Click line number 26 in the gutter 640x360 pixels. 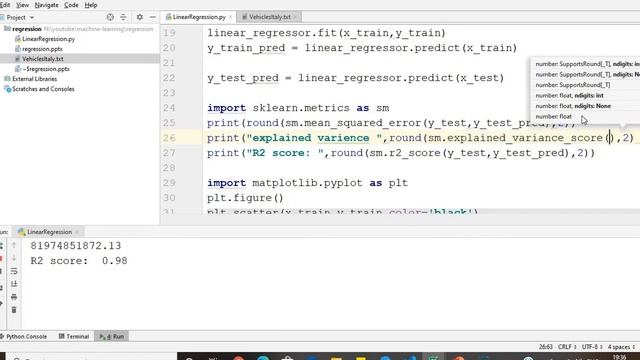coord(169,138)
